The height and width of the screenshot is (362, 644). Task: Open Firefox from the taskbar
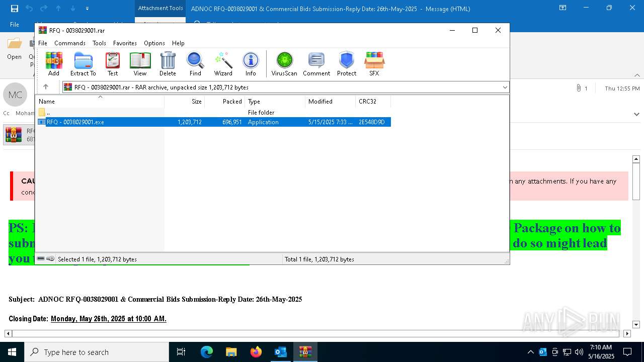coord(256,352)
